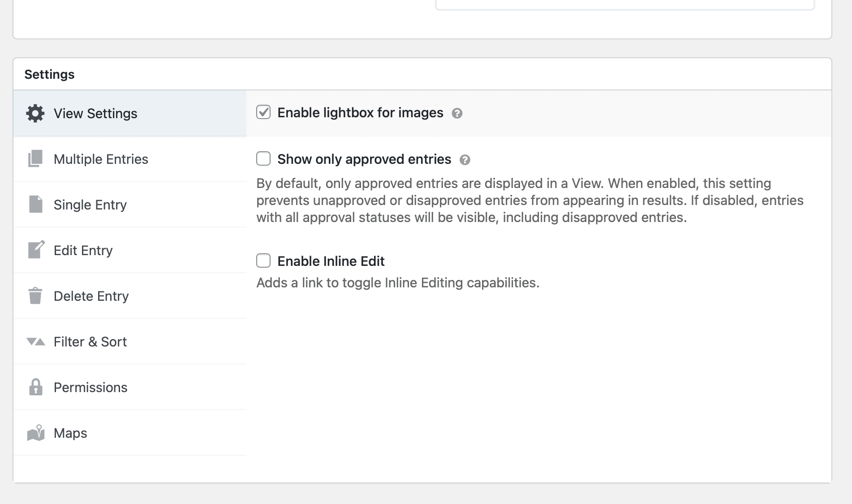Click the Settings panel heading
852x504 pixels.
pos(50,74)
